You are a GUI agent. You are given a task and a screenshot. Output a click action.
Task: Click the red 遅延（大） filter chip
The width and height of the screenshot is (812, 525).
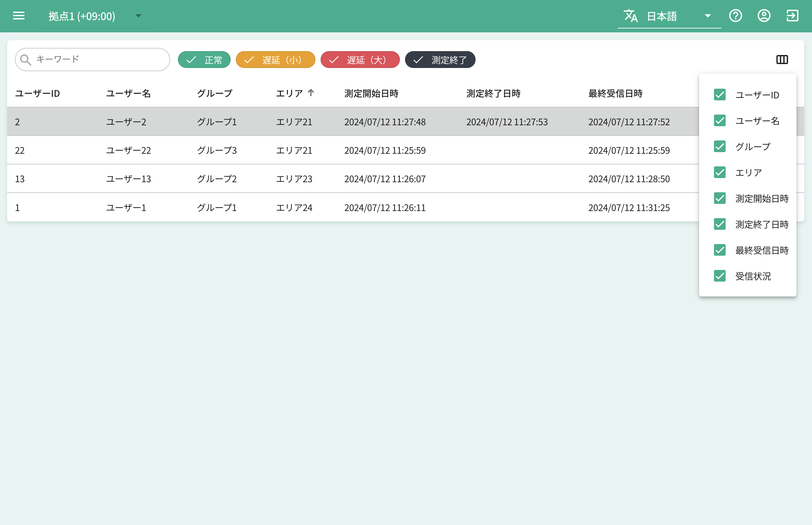(x=360, y=60)
